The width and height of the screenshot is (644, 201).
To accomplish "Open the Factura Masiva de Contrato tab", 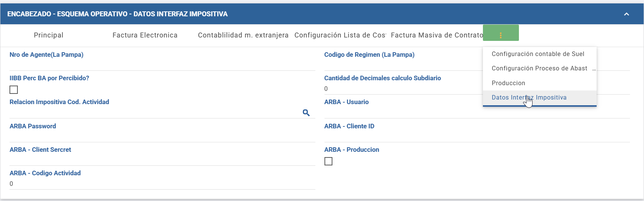I will point(436,35).
